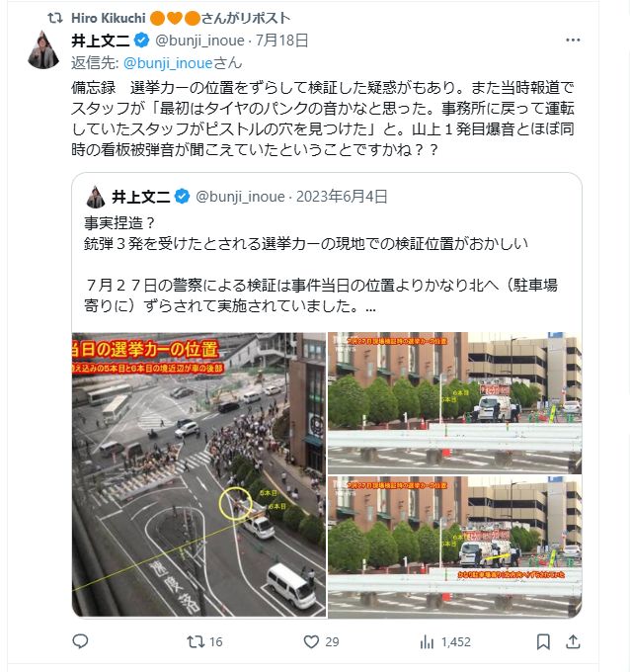
Task: Open the share upload icon
Action: pos(573,641)
